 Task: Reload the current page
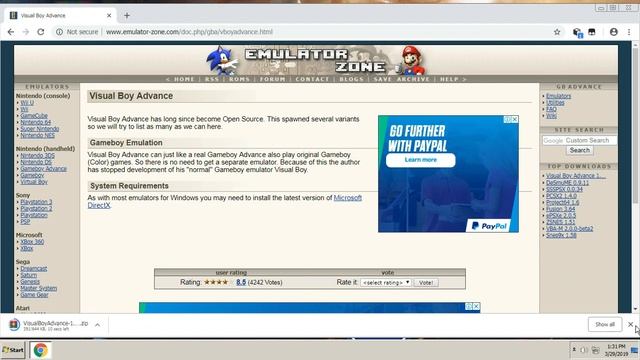pyautogui.click(x=40, y=32)
